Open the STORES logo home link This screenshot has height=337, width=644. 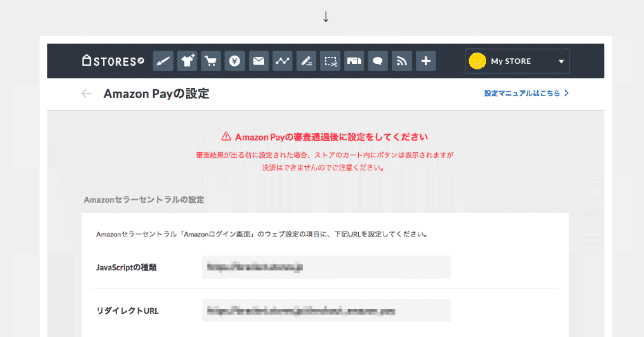click(113, 61)
